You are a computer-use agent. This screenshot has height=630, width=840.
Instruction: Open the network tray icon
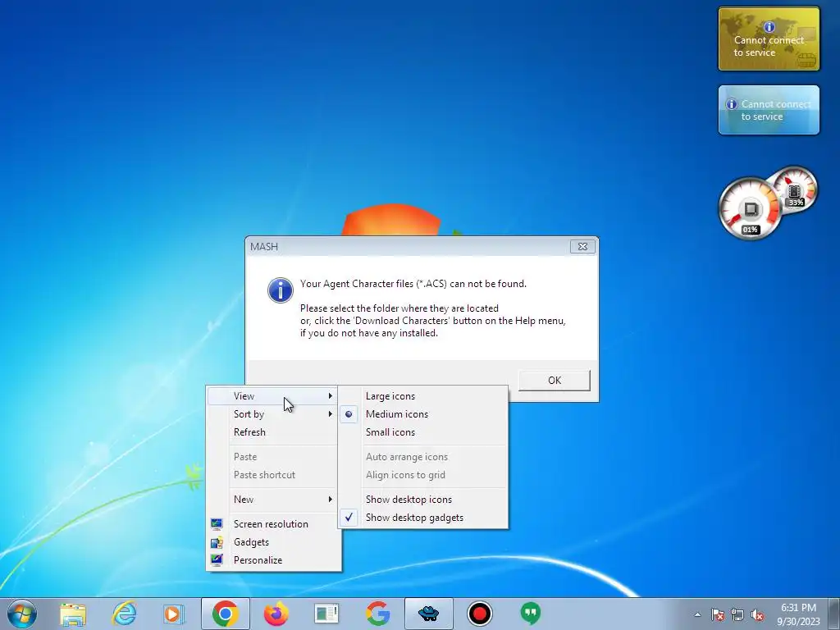coord(737,614)
